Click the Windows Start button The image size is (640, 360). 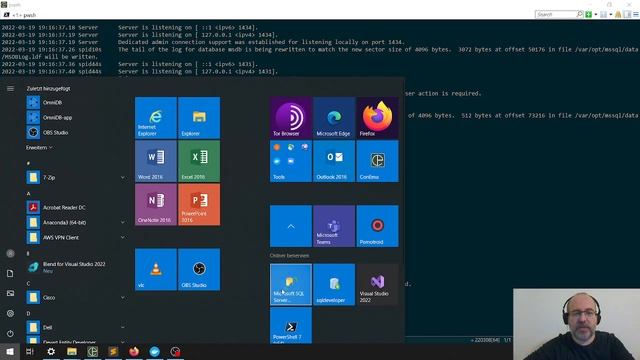10,351
